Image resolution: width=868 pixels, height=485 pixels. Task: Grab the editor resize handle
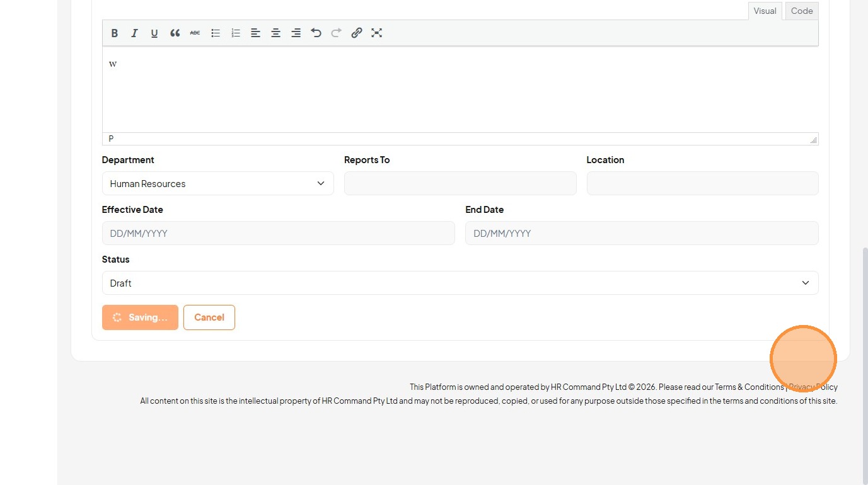pyautogui.click(x=813, y=140)
